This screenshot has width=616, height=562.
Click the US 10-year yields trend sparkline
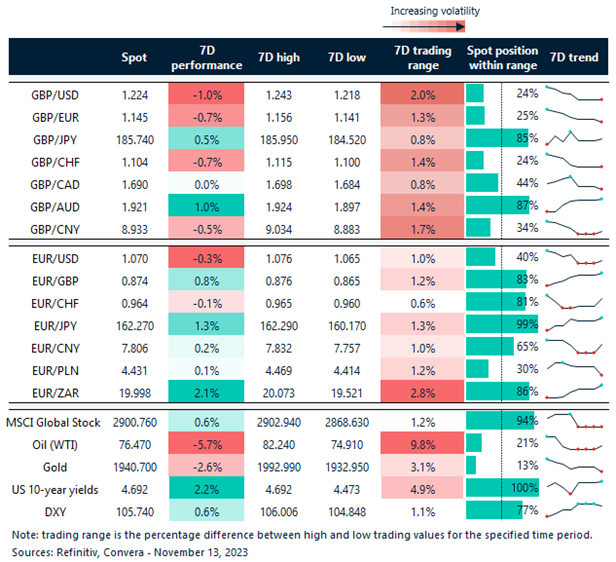(575, 487)
